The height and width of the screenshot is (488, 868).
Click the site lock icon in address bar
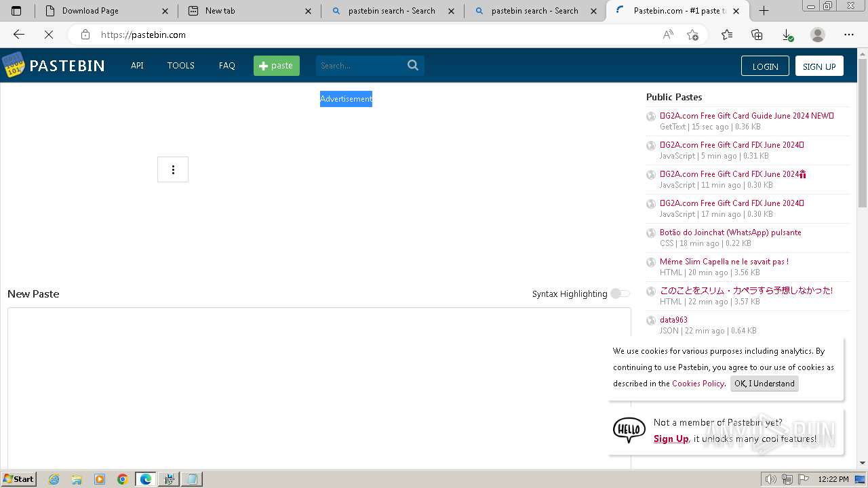click(x=85, y=35)
